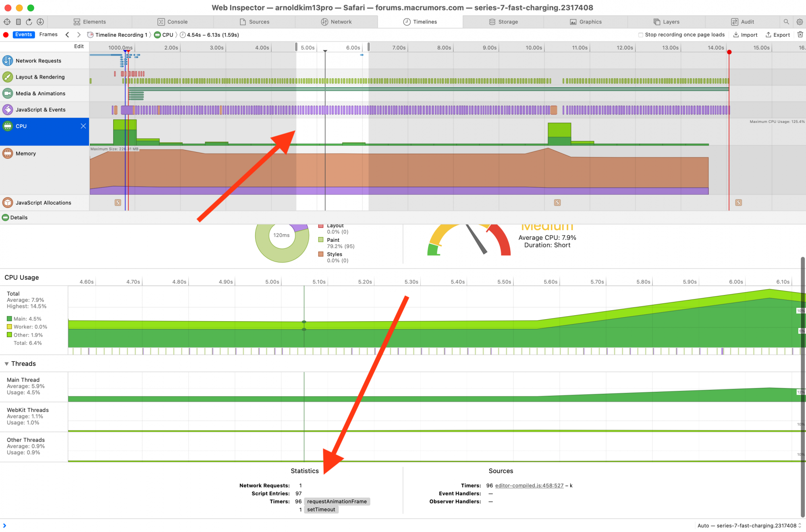Screen dimensions: 806x532
Task: Click the element selection crosshair icon
Action: coord(7,22)
